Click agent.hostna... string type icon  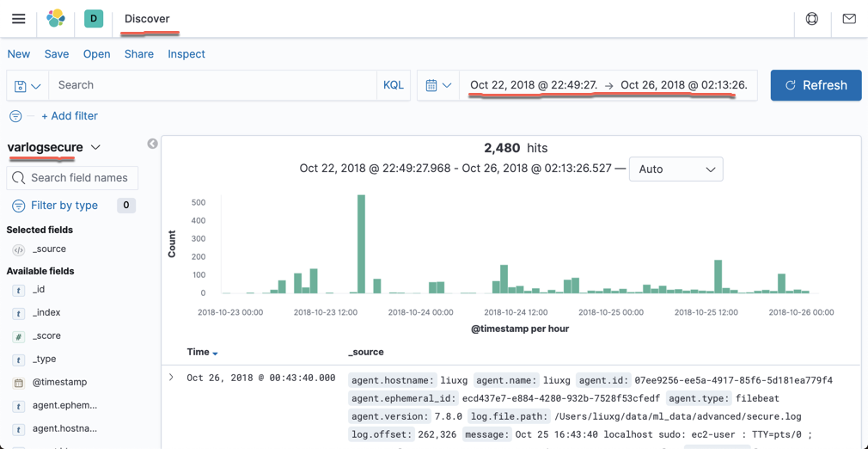click(19, 428)
